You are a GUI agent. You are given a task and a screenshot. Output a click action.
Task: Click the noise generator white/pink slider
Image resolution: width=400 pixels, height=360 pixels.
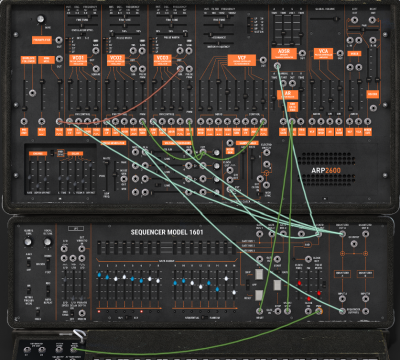(106, 175)
